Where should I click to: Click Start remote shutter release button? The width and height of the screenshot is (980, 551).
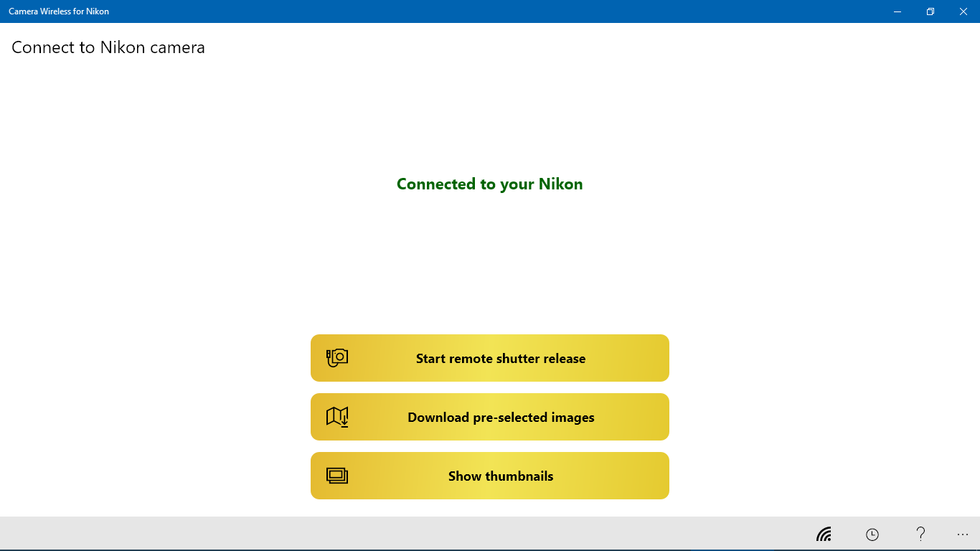[x=490, y=358]
